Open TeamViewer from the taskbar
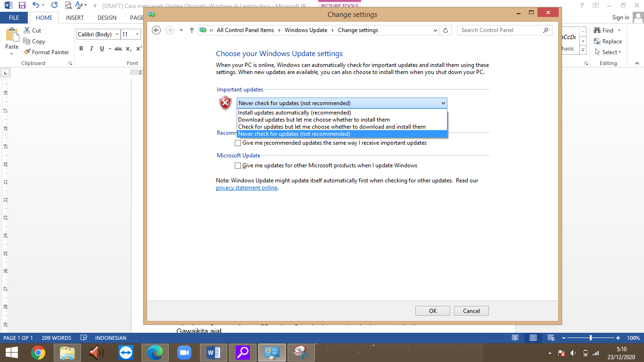Image resolution: width=644 pixels, height=362 pixels. click(x=126, y=353)
